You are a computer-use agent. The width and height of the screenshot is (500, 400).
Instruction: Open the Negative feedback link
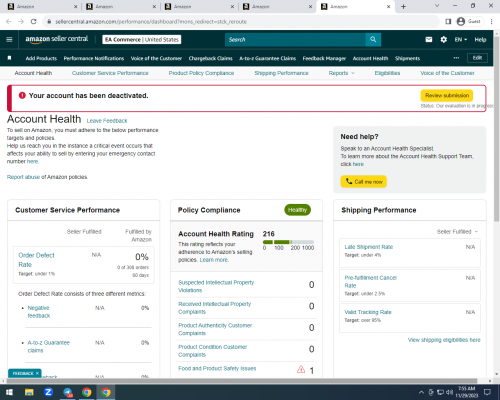(39, 312)
